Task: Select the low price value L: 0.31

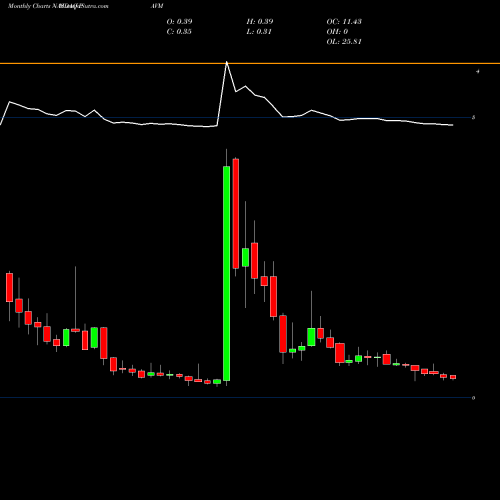Action: pos(259,32)
